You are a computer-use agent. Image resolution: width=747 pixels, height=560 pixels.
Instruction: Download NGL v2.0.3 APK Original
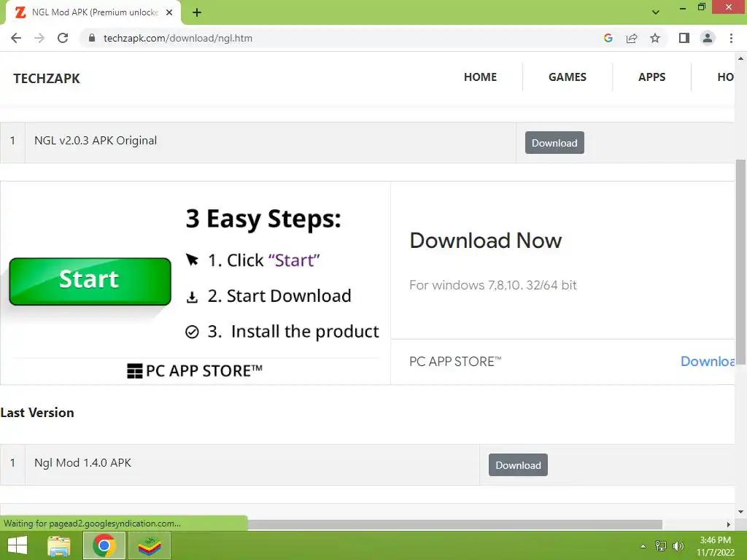[554, 143]
